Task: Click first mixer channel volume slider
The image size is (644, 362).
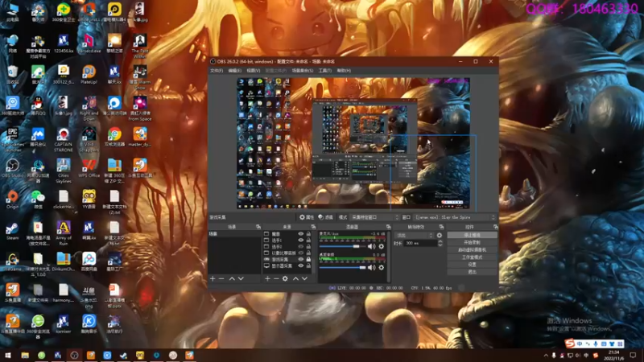Action: [x=342, y=246]
